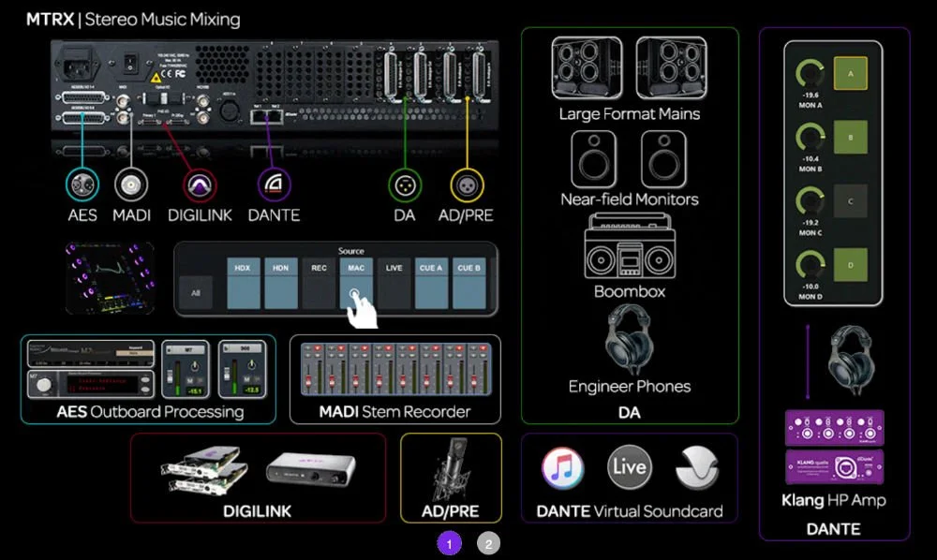Image resolution: width=937 pixels, height=560 pixels.
Task: Click the Apple Music app icon
Action: point(562,467)
